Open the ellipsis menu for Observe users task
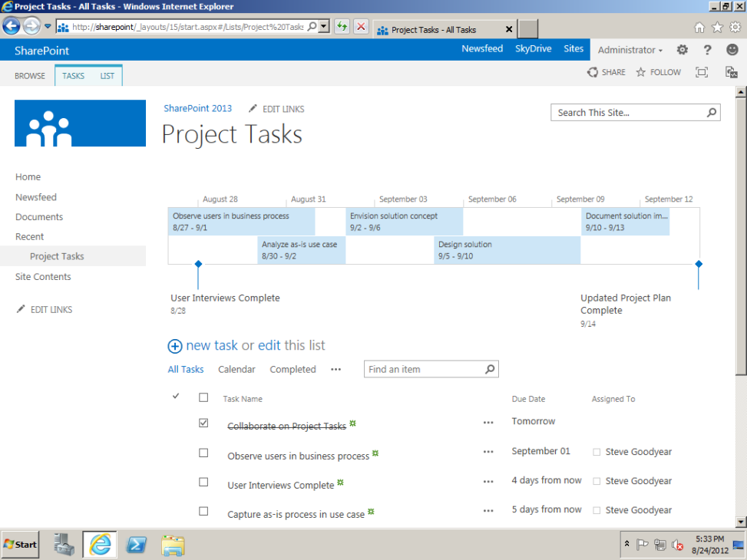 [x=488, y=452]
